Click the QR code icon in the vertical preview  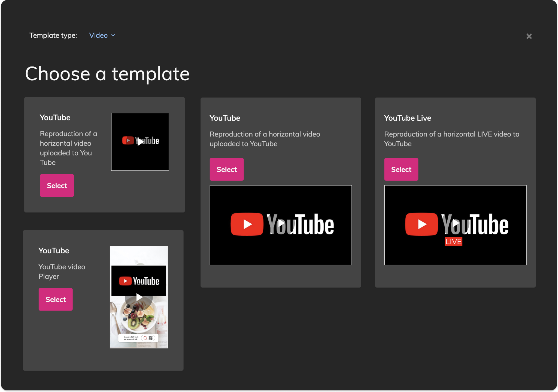click(x=151, y=338)
